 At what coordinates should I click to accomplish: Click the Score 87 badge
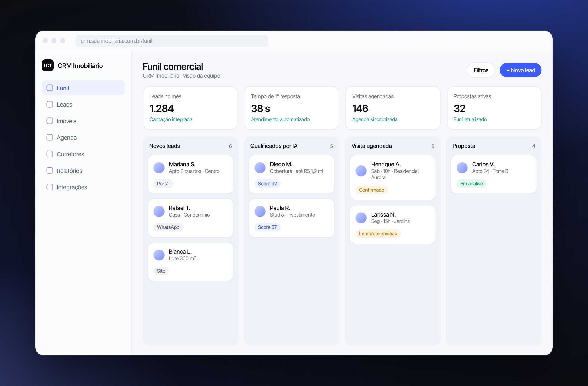pos(268,227)
